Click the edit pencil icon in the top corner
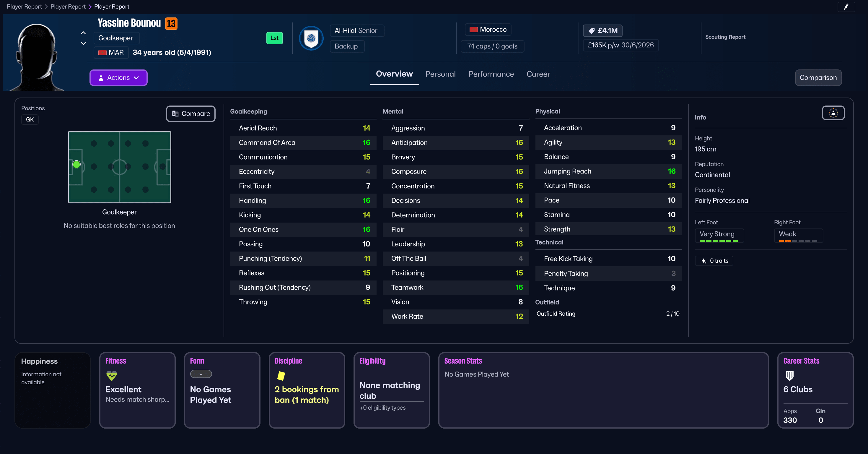The image size is (868, 454). click(x=846, y=7)
